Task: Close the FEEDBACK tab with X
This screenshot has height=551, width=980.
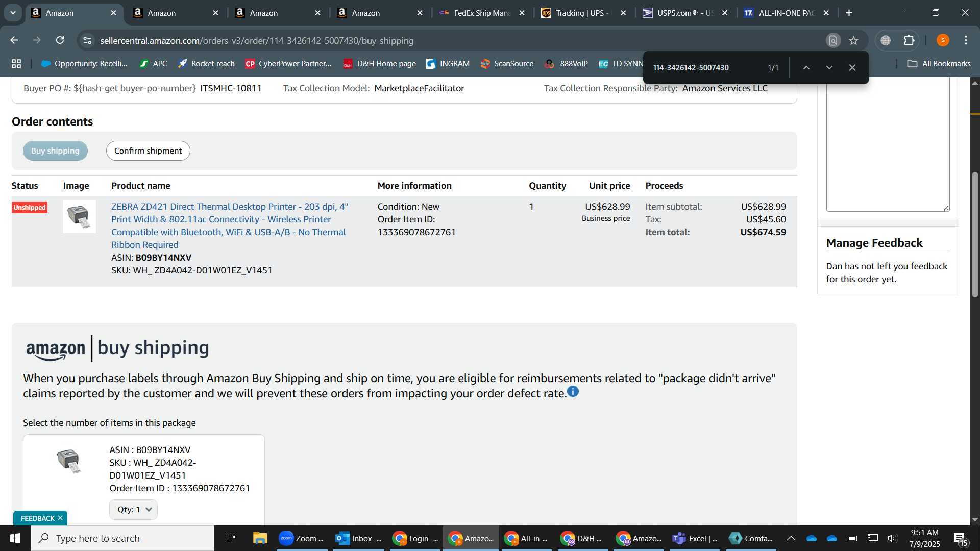Action: tap(60, 518)
